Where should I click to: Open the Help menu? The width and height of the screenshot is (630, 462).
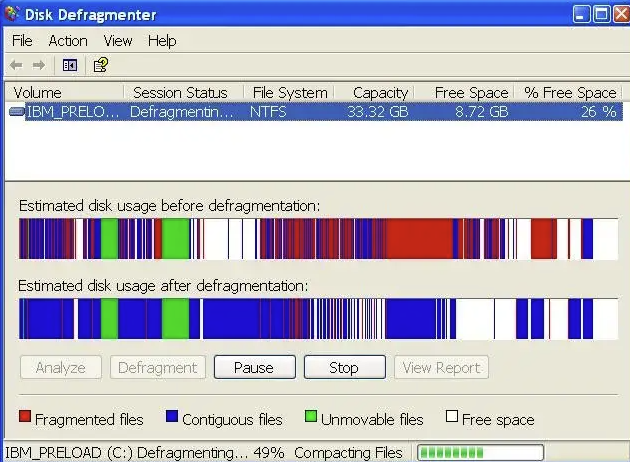(162, 41)
